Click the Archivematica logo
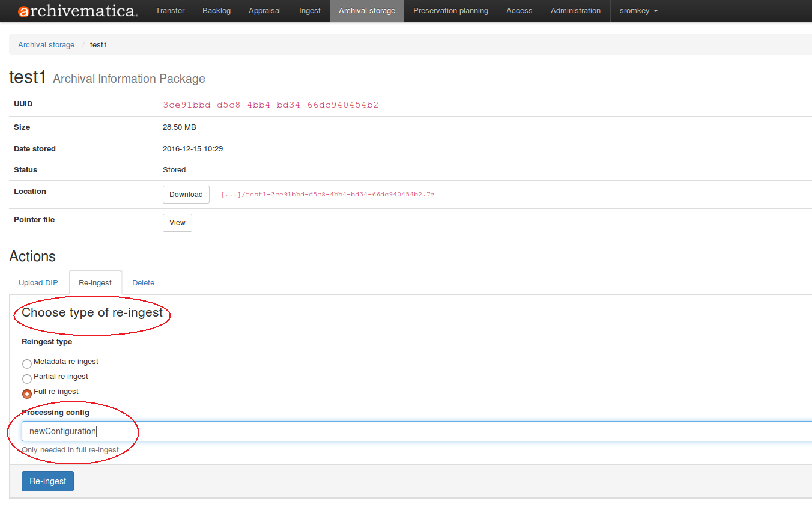The width and height of the screenshot is (812, 531). point(77,11)
